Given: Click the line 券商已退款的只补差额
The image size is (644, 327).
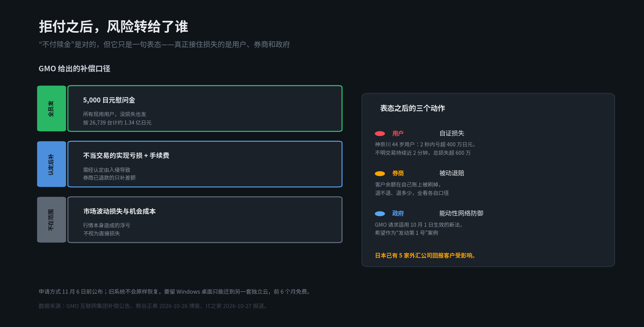Looking at the screenshot, I should point(109,178).
